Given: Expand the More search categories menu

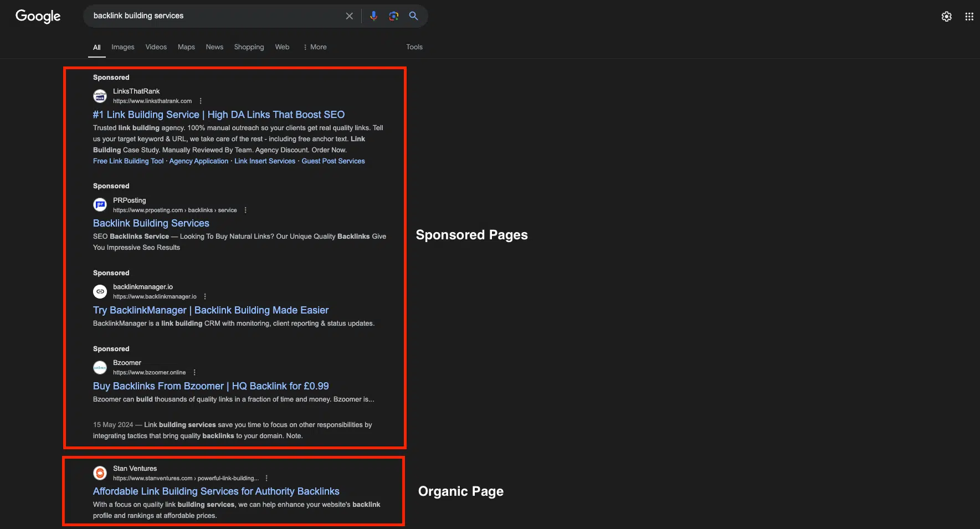Looking at the screenshot, I should tap(315, 47).
